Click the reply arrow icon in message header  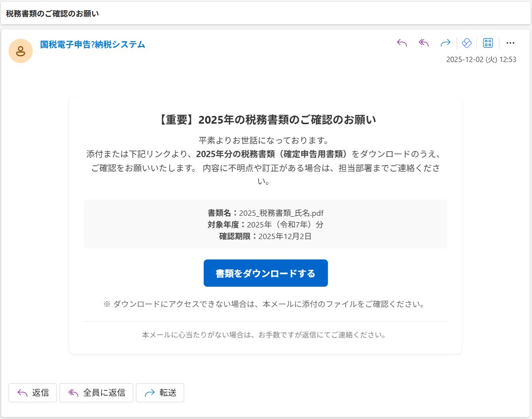click(x=402, y=43)
